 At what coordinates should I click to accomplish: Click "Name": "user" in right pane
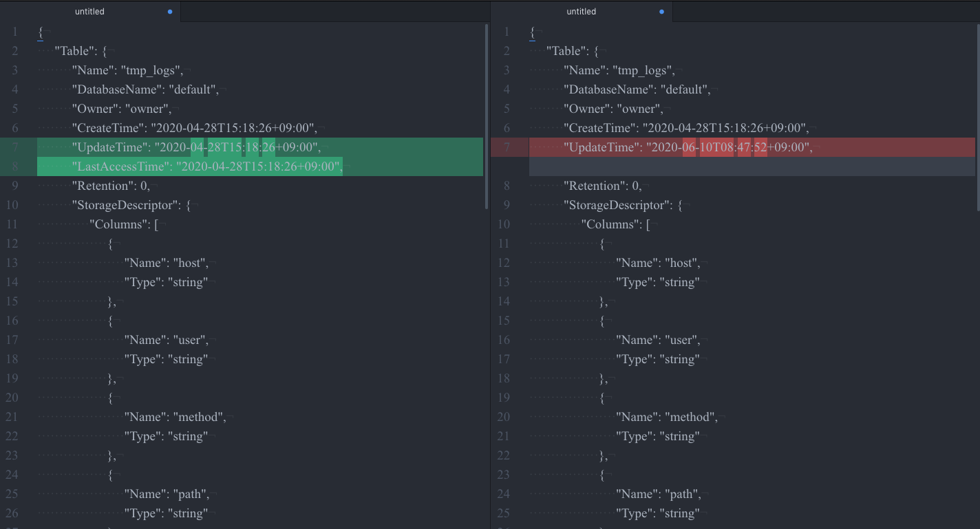tap(658, 340)
